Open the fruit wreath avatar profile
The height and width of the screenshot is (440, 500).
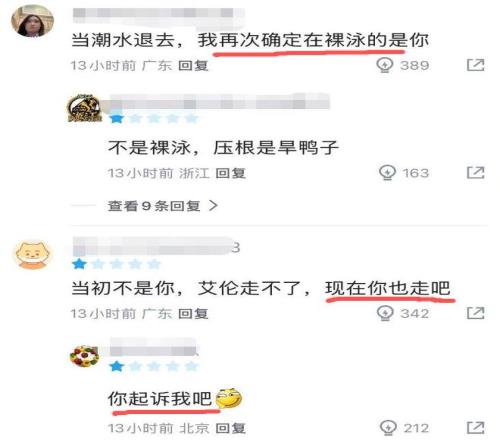pos(85,356)
